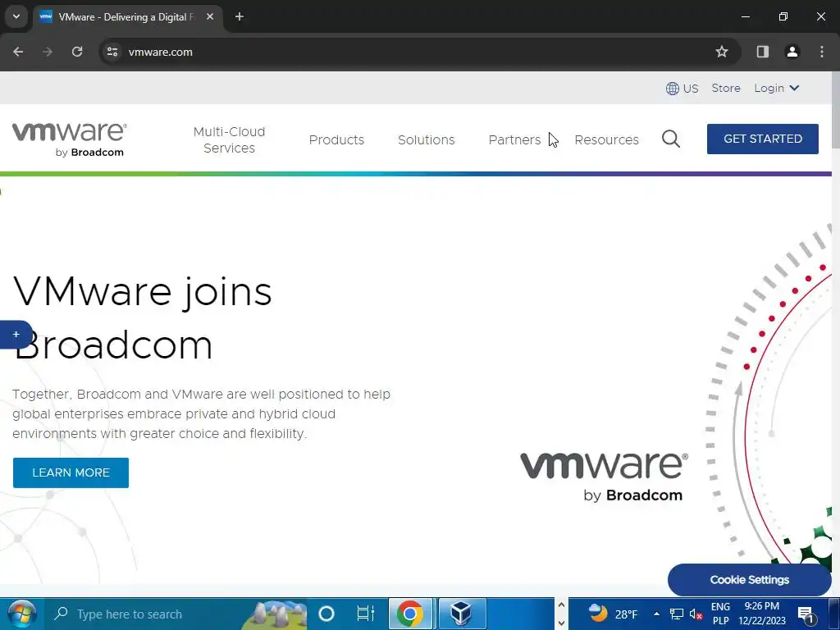Click the muted volume tray icon
This screenshot has height=630, width=840.
click(x=696, y=614)
